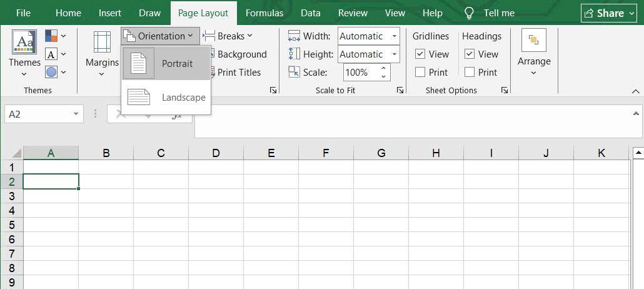Open the Themes gallery button
The width and height of the screenshot is (644, 289).
pos(24,53)
